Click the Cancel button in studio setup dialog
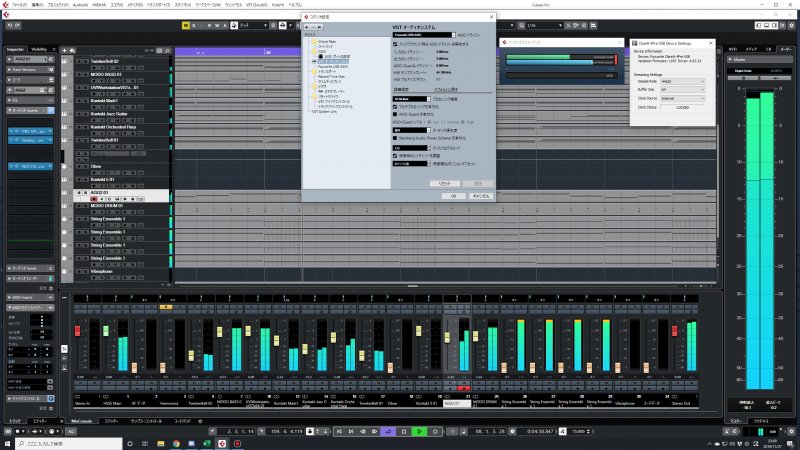Image resolution: width=800 pixels, height=450 pixels. coord(480,196)
